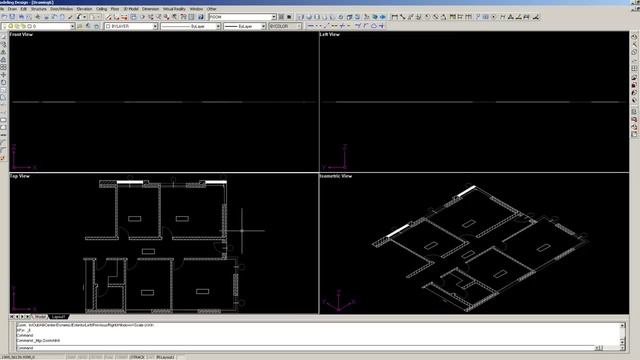The width and height of the screenshot is (640, 360).
Task: Click the bottom icon of left vertical toolbar
Action: (3, 158)
